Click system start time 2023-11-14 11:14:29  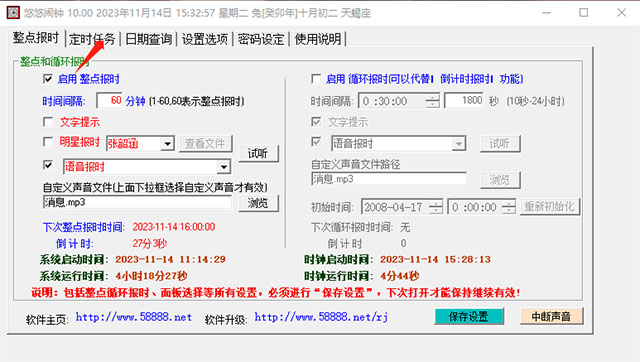(x=170, y=260)
